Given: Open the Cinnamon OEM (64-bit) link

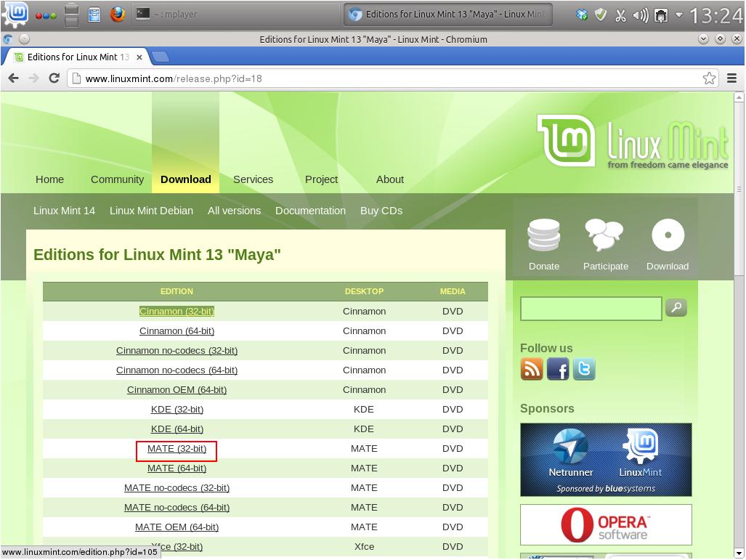Looking at the screenshot, I should tap(177, 389).
